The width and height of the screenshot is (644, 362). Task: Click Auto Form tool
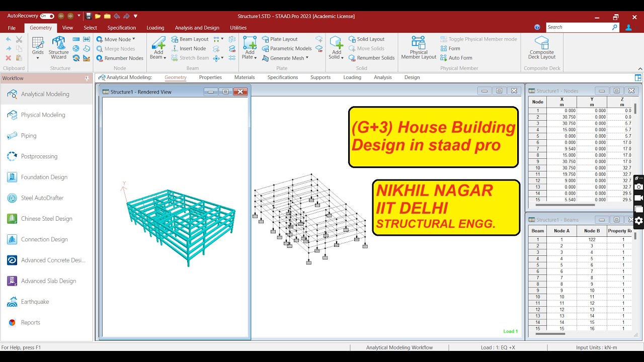coord(456,58)
